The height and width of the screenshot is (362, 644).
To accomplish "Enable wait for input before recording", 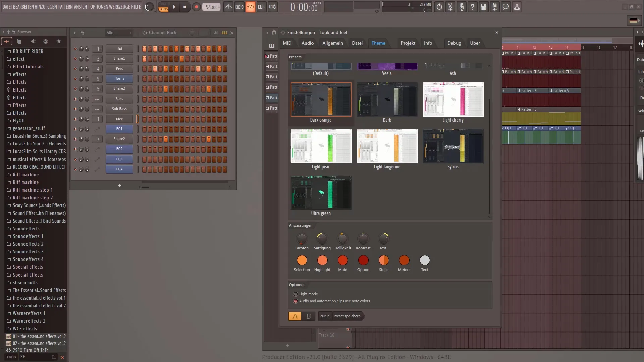I will [239, 7].
